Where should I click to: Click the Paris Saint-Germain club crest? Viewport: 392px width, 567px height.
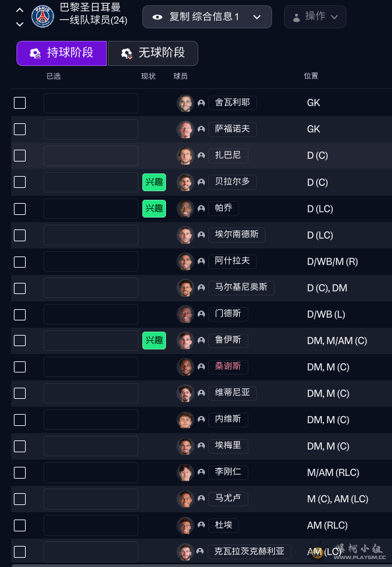click(42, 16)
